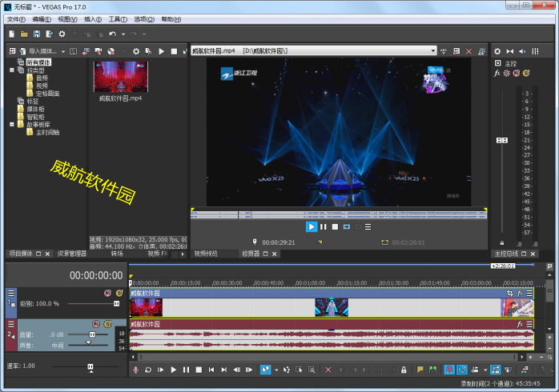This screenshot has height=392, width=559.
Task: Open project properties gear in main toolbar
Action: point(62,34)
